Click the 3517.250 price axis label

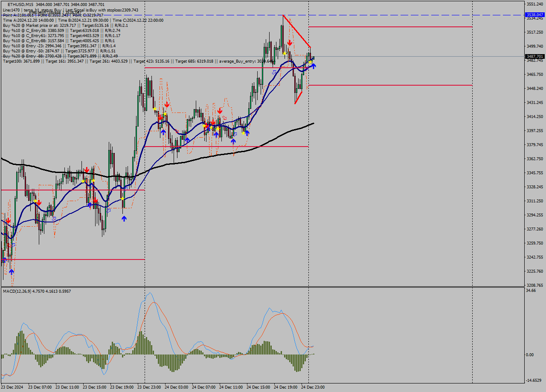click(x=535, y=32)
